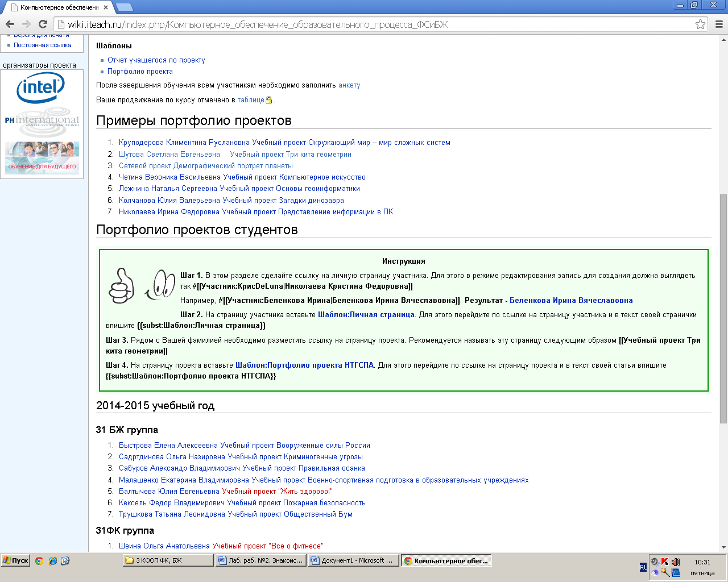Open the Портфолио проекта template link
This screenshot has height=582, width=728.
pos(140,71)
